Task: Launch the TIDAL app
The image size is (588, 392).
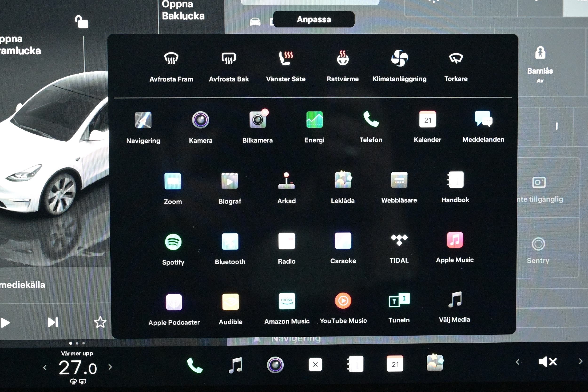Action: coord(399,241)
